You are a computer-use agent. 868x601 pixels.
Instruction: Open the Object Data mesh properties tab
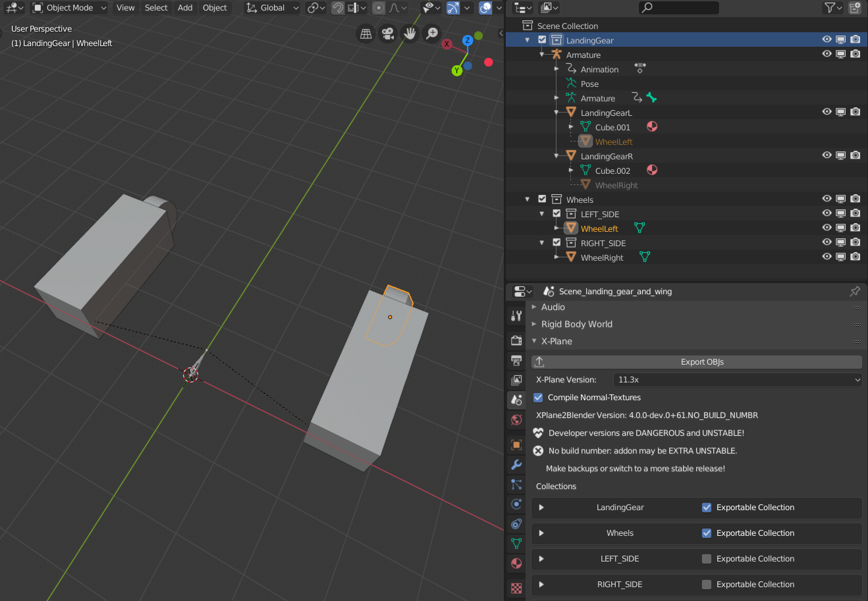click(x=516, y=544)
